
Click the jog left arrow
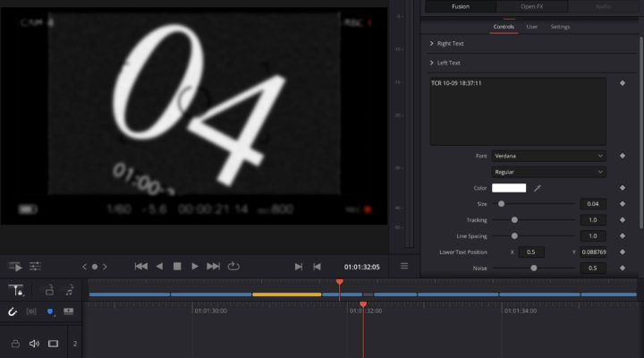[84, 267]
